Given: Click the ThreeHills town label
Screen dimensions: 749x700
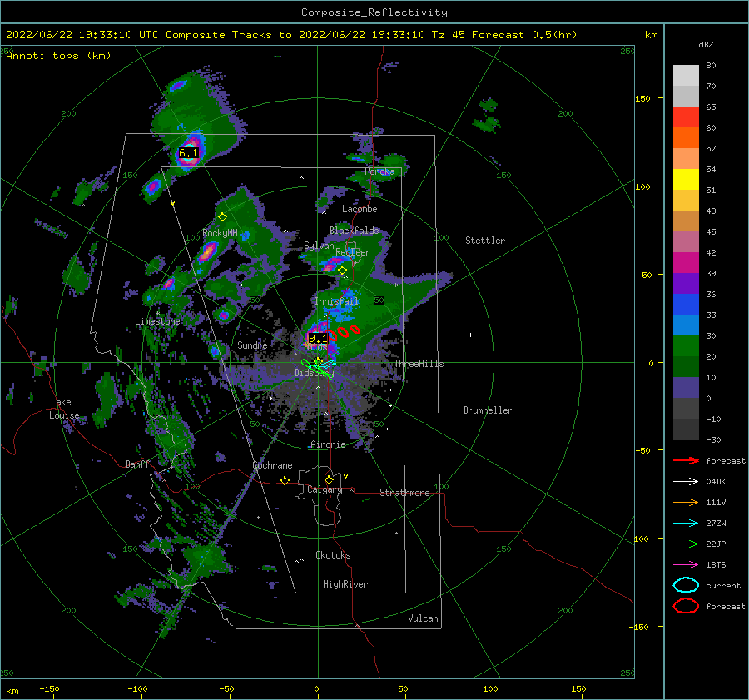Looking at the screenshot, I should click(419, 364).
